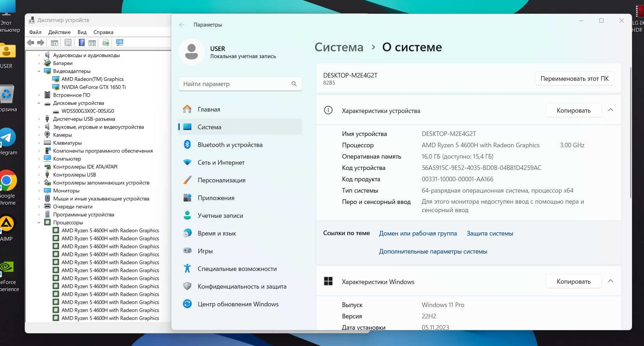
Task: Open Учетные записи settings
Action: pyautogui.click(x=240, y=216)
